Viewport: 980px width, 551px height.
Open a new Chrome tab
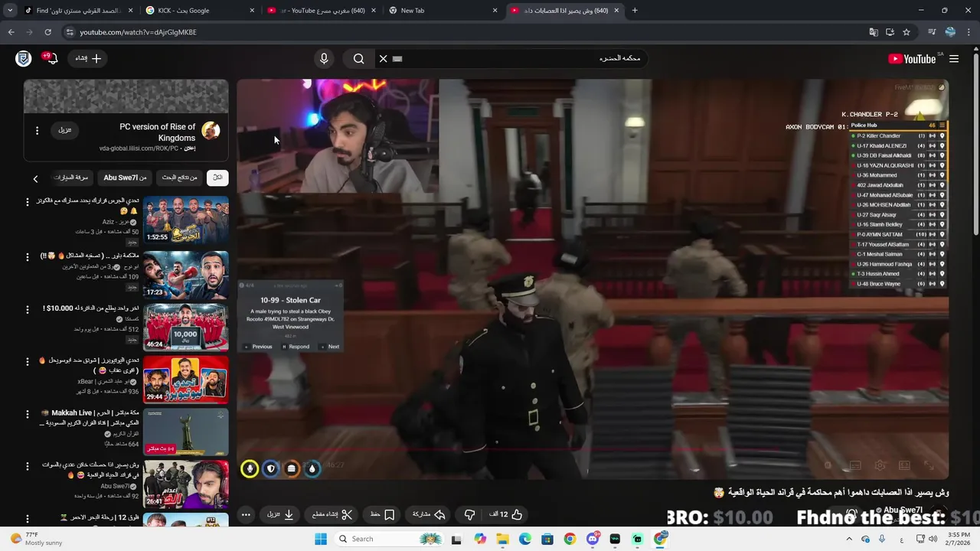click(x=635, y=11)
